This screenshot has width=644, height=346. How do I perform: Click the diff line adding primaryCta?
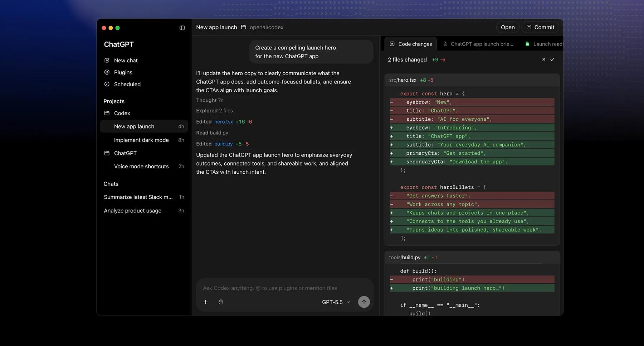pyautogui.click(x=472, y=153)
